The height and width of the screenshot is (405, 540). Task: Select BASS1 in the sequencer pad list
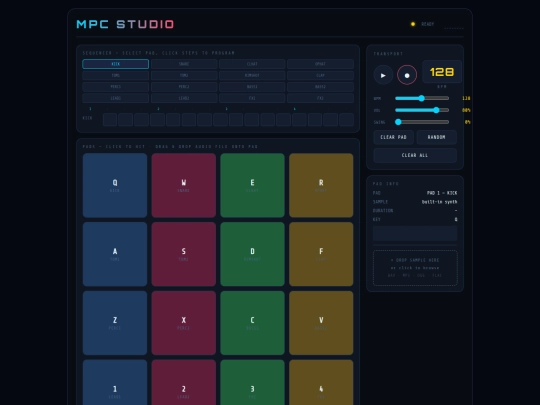click(252, 87)
